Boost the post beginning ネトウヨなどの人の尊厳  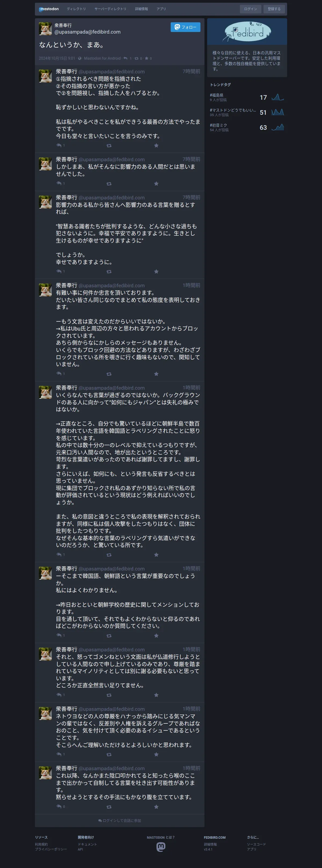point(109,754)
